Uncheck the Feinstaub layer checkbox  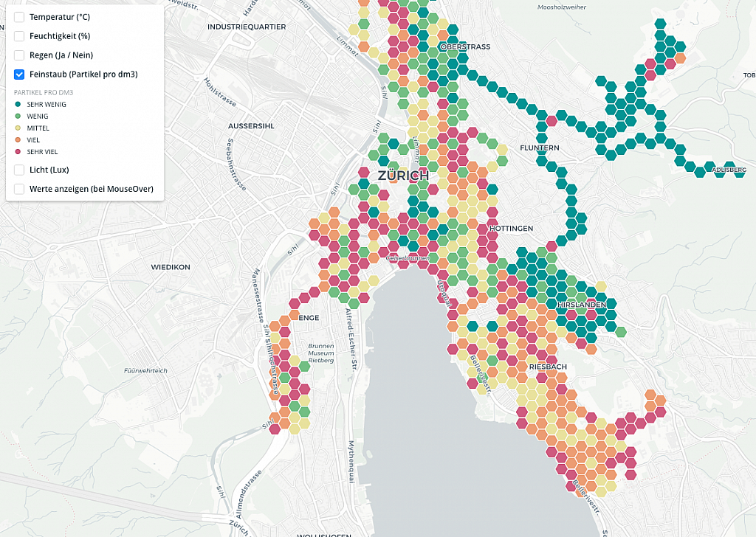(x=20, y=75)
